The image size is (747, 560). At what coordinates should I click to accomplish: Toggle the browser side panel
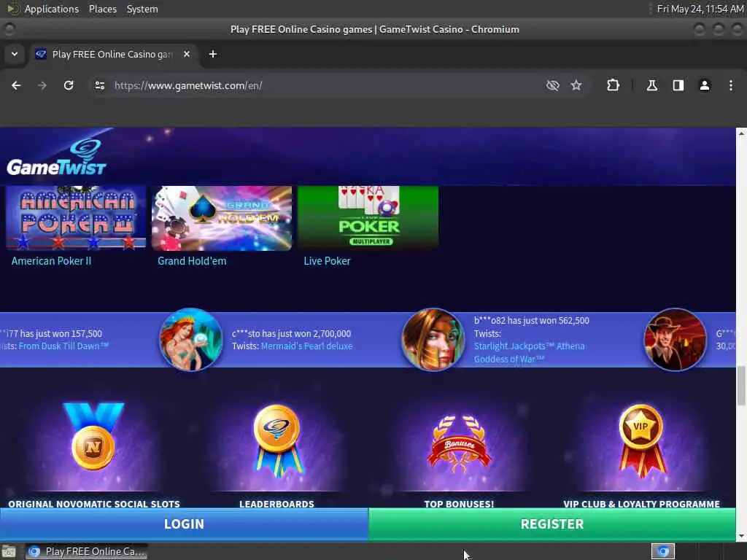[x=678, y=85]
